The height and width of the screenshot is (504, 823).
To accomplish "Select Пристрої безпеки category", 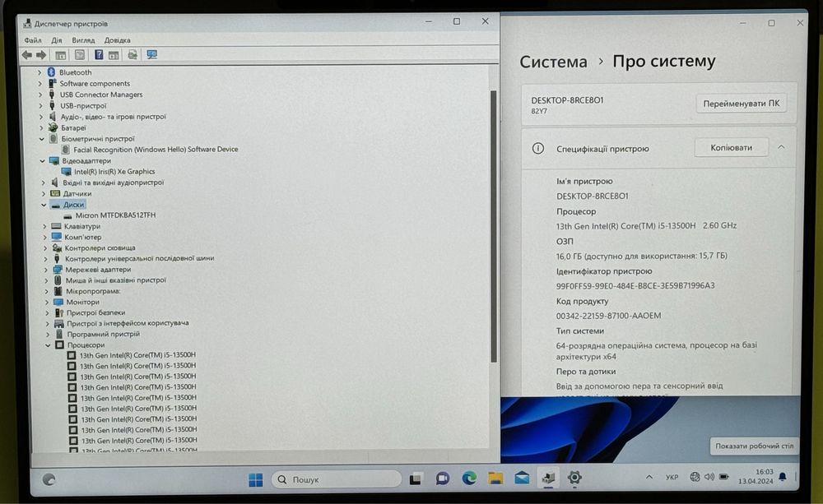I will (x=96, y=312).
